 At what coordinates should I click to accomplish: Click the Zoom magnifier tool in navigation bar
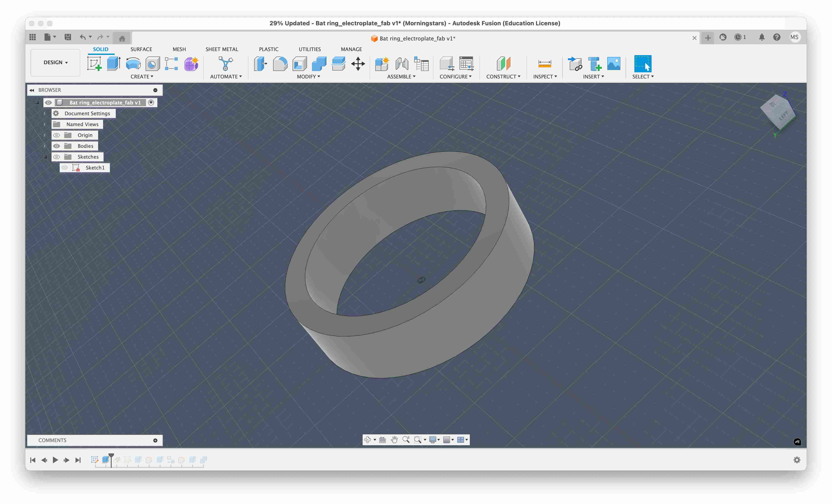(x=406, y=440)
